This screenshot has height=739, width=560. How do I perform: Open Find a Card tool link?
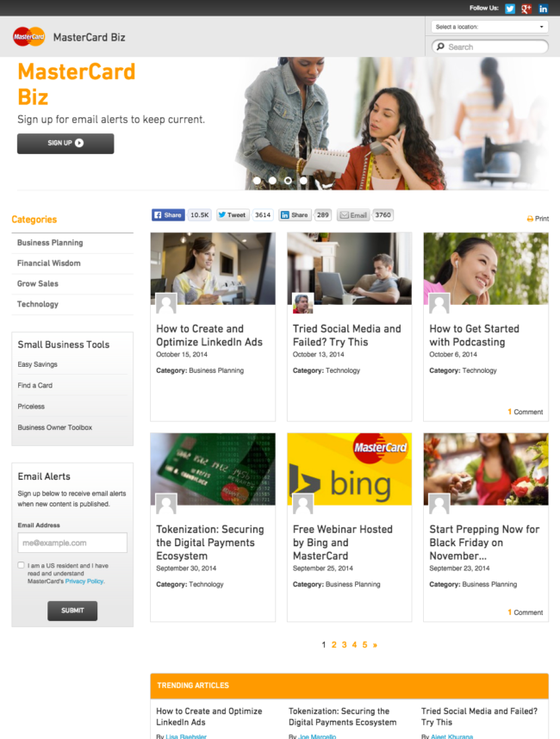click(34, 386)
